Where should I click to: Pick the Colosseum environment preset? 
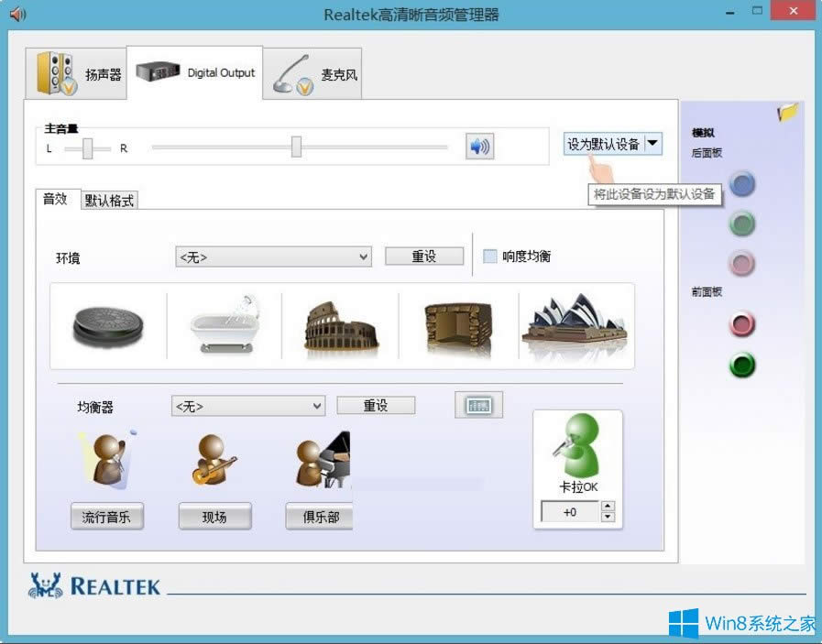click(341, 326)
